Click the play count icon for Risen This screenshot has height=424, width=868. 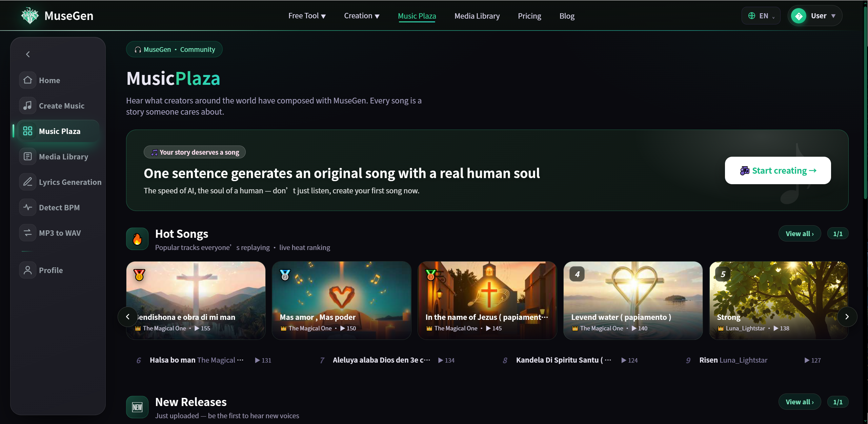(807, 360)
